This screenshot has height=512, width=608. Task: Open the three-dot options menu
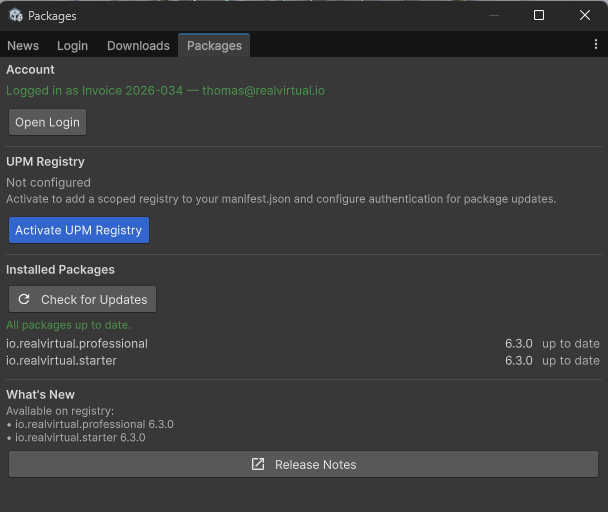coord(596,45)
